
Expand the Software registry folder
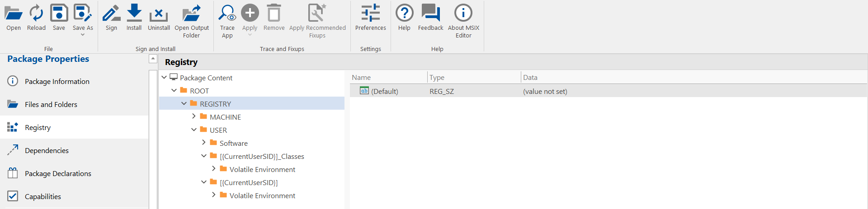[204, 143]
